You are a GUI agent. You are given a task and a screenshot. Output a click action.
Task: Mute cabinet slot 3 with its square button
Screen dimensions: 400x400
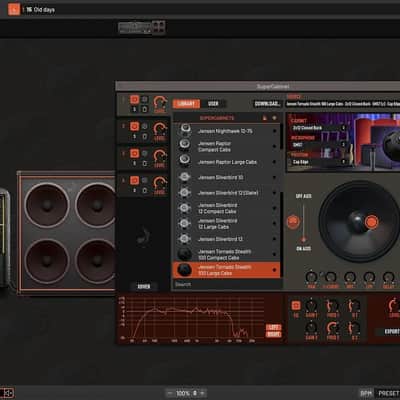coord(145,163)
